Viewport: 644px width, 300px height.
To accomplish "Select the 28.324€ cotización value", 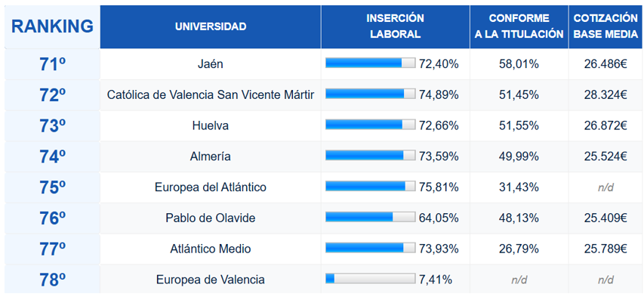I will pyautogui.click(x=605, y=95).
